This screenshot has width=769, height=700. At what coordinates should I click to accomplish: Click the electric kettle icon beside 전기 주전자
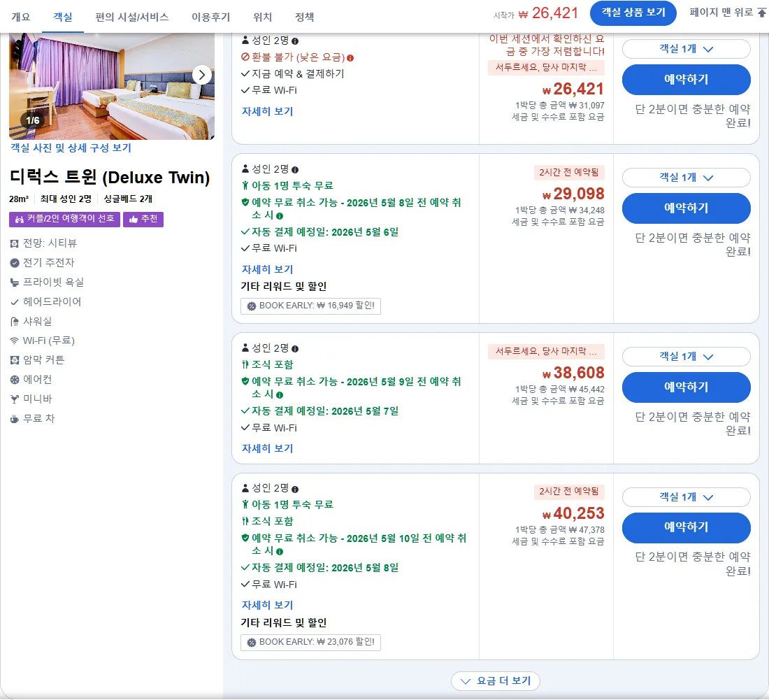(15, 263)
